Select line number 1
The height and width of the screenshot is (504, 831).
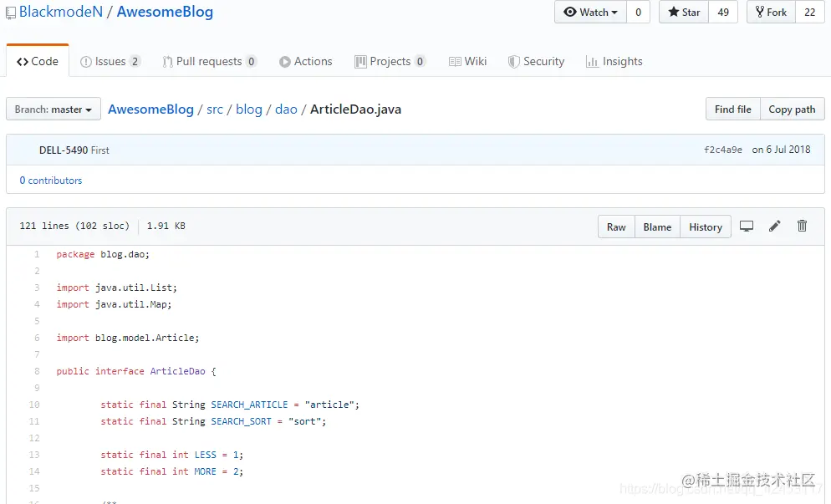37,254
